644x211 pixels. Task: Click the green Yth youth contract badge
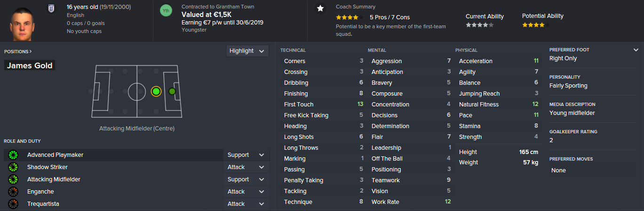coord(166,10)
